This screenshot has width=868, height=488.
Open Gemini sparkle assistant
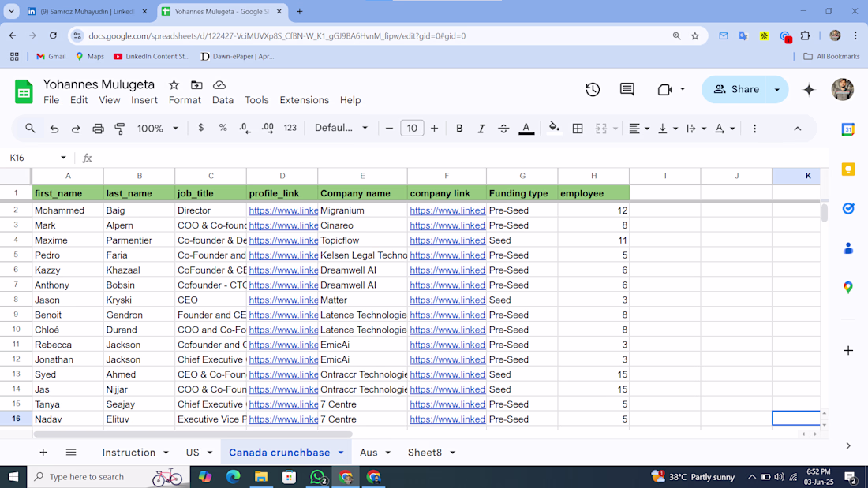pos(809,90)
